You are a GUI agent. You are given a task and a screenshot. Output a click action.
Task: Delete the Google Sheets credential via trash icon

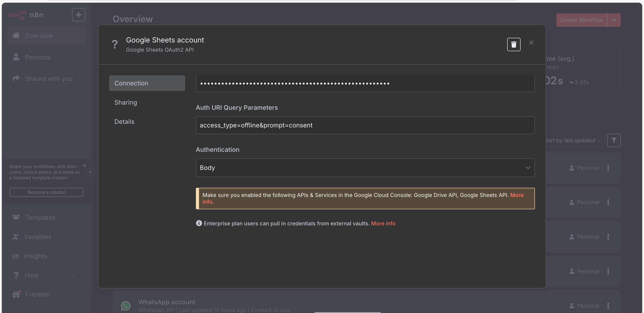pyautogui.click(x=513, y=44)
